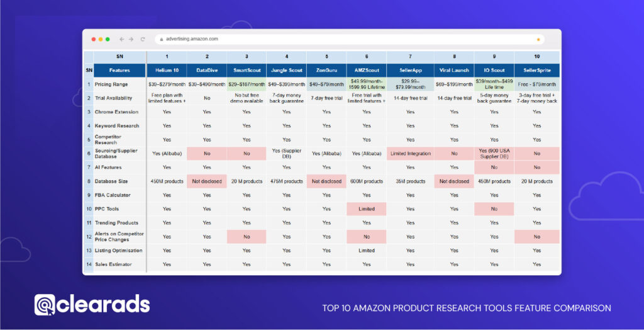This screenshot has width=644, height=330.
Task: Click IO Scout's No AI Features cell
Action: pos(494,168)
